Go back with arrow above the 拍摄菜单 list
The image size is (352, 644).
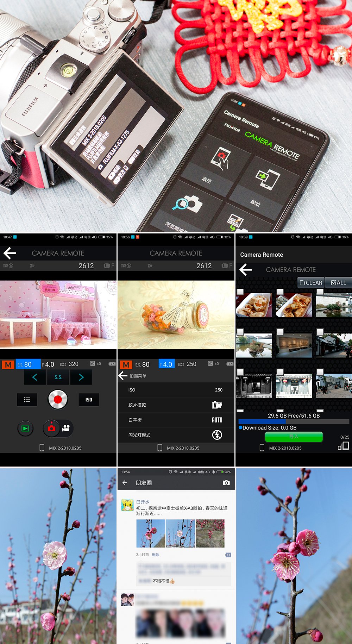123,376
